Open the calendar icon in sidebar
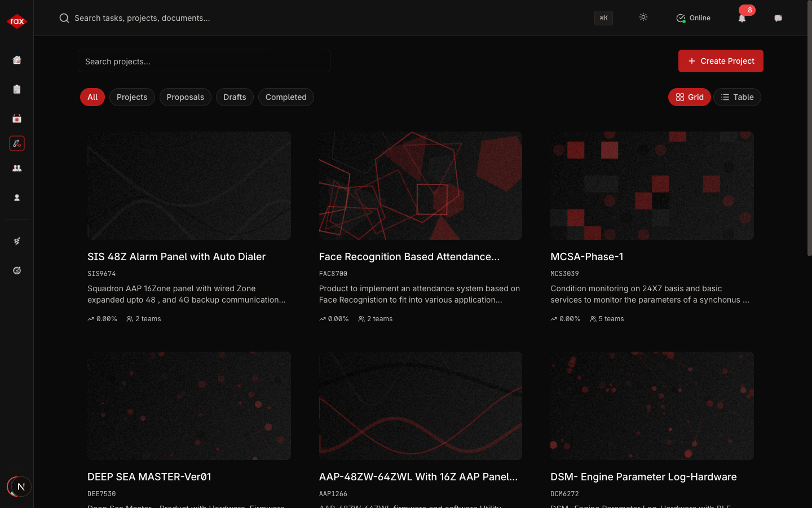Viewport: 812px width, 508px height. 17,119
